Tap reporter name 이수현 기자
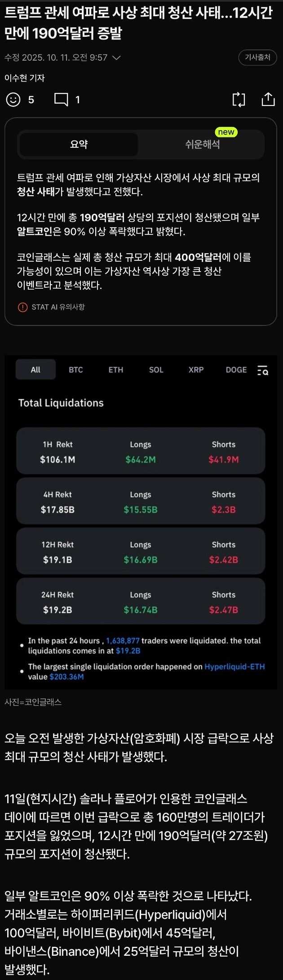This screenshot has height=980, width=283. point(25,78)
